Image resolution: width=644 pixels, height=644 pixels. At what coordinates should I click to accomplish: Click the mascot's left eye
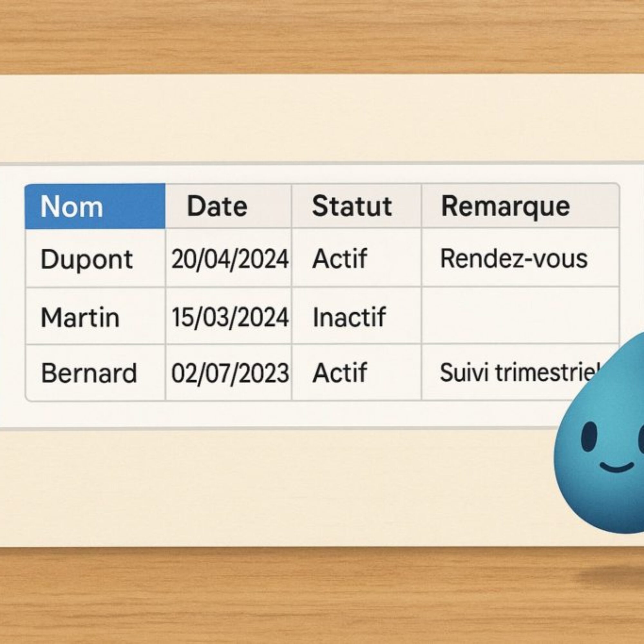pyautogui.click(x=589, y=437)
